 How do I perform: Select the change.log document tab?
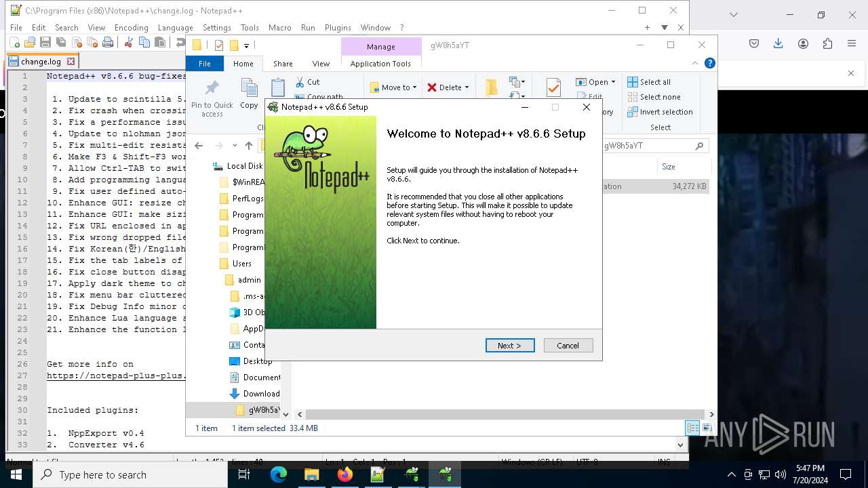41,61
